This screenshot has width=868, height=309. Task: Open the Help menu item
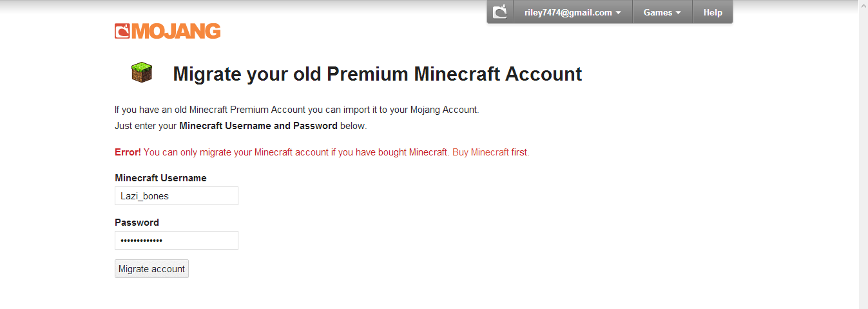point(713,12)
